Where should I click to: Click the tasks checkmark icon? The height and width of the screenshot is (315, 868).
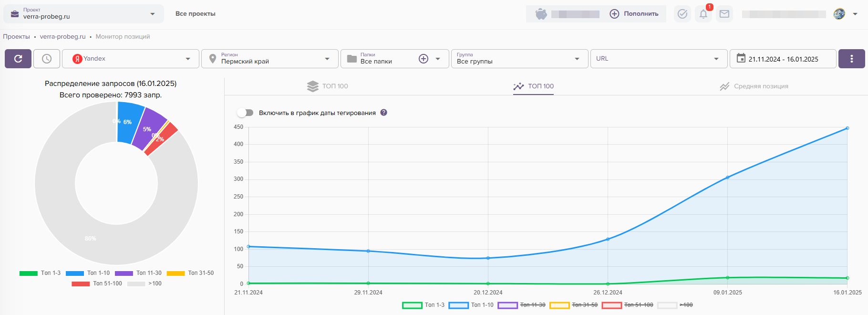pos(682,14)
